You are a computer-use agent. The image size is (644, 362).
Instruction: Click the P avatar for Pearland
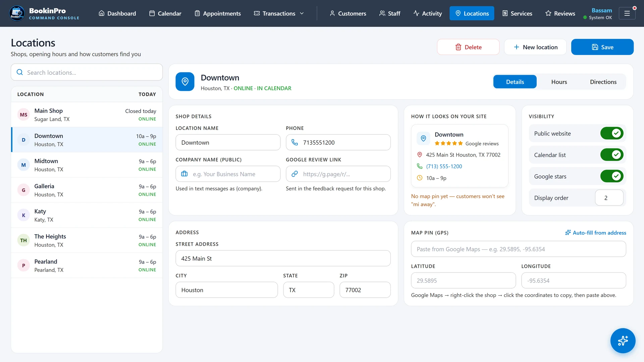(x=23, y=265)
